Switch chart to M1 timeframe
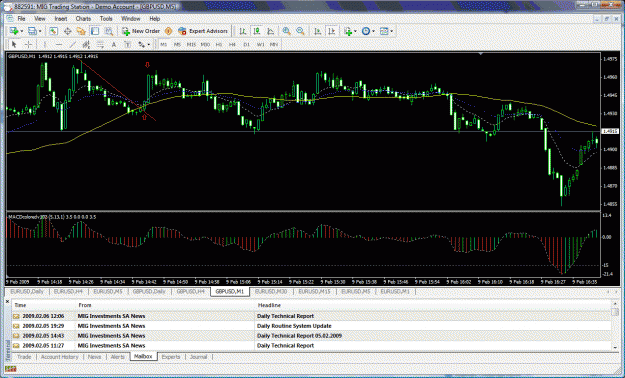Viewport: 625px width, 378px height. (164, 45)
